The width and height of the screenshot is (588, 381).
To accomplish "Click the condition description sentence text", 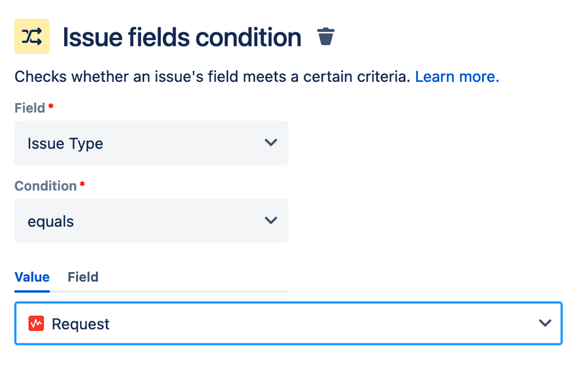I will pyautogui.click(x=212, y=77).
